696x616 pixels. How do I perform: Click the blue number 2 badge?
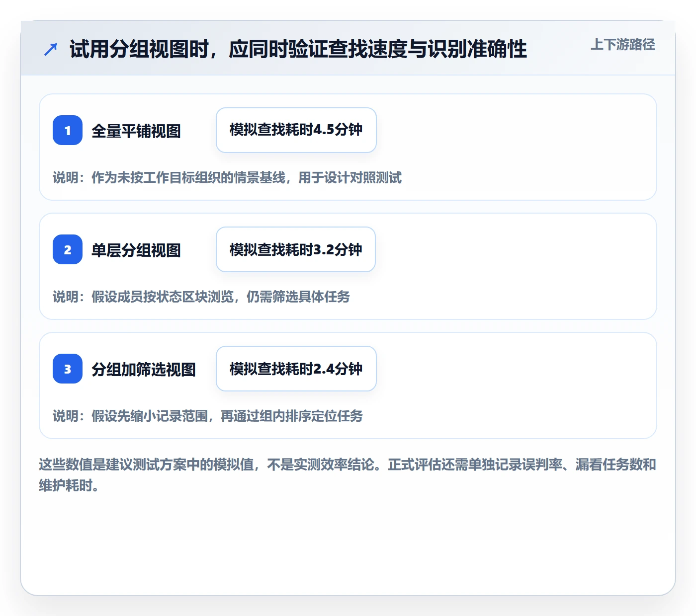click(68, 249)
